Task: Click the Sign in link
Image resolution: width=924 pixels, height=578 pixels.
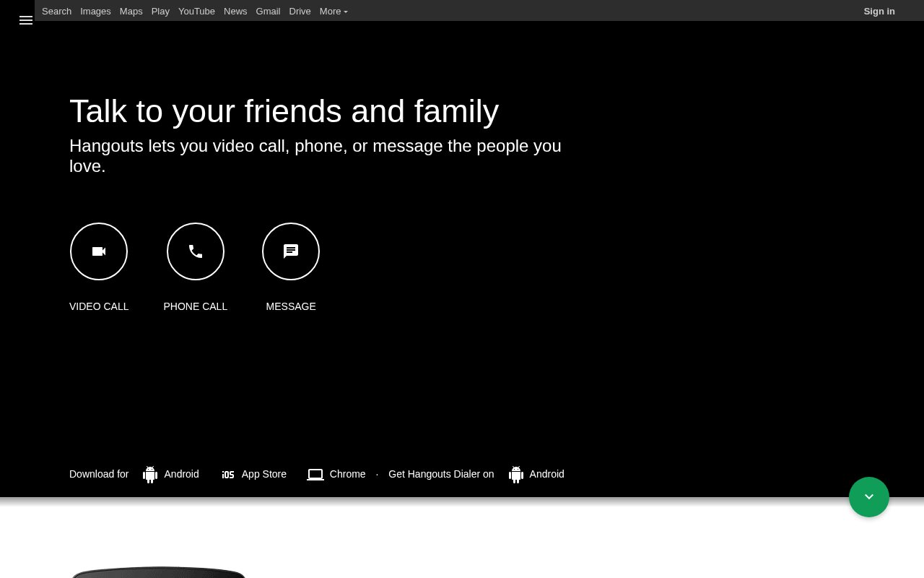Action: (x=879, y=11)
